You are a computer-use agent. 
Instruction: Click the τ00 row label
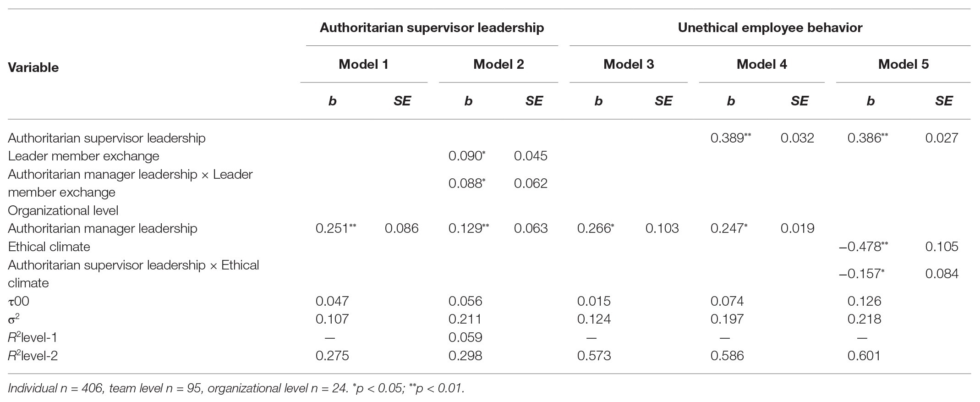19,301
